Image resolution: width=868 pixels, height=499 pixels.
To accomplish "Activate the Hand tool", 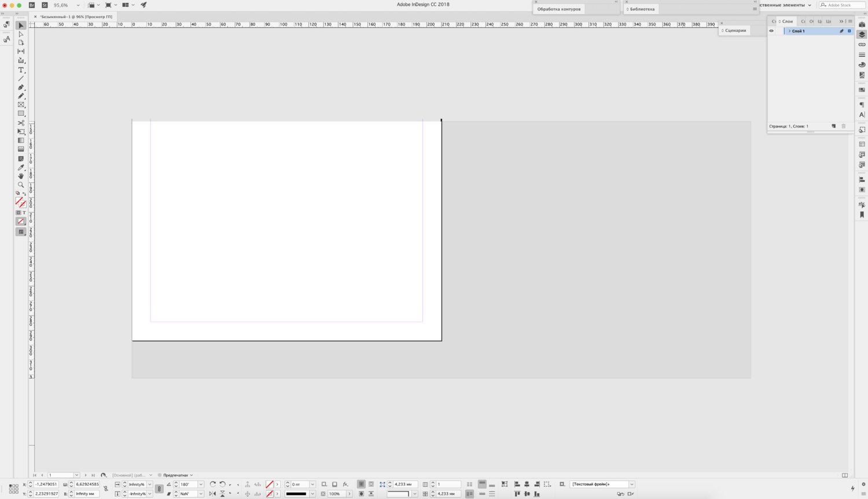I will (x=21, y=176).
